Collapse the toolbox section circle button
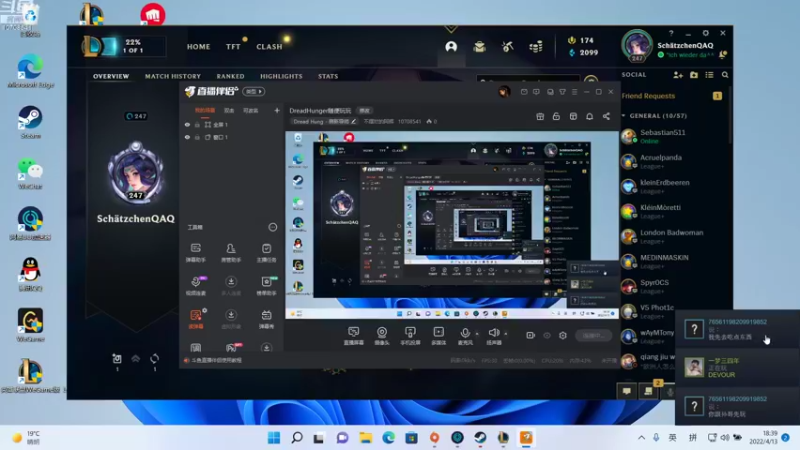The image size is (800, 450). [x=273, y=227]
